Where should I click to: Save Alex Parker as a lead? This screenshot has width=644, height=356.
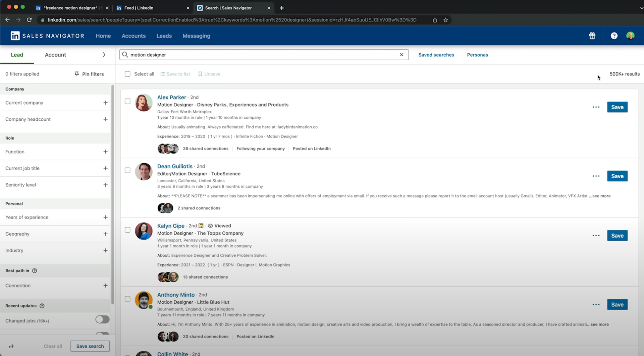617,107
